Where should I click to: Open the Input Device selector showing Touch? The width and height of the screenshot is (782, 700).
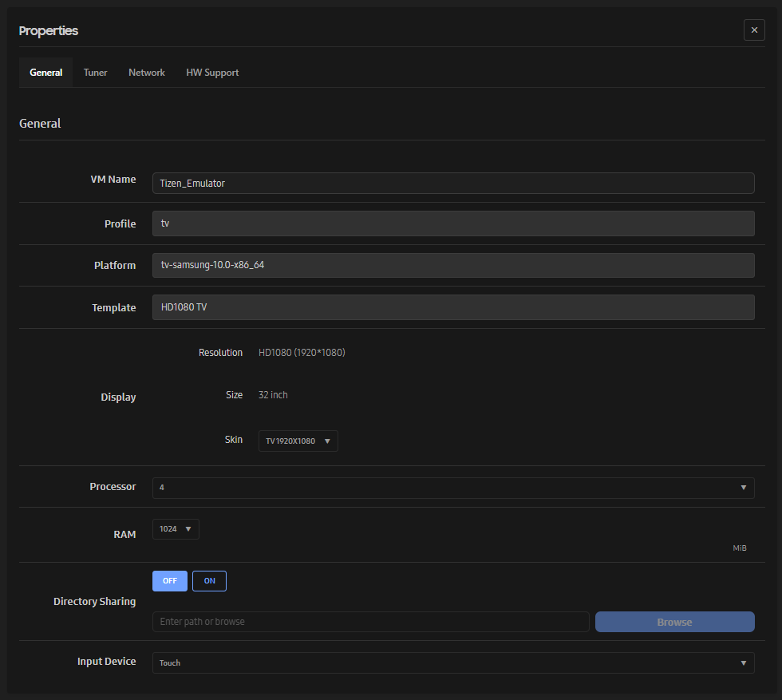pos(453,662)
